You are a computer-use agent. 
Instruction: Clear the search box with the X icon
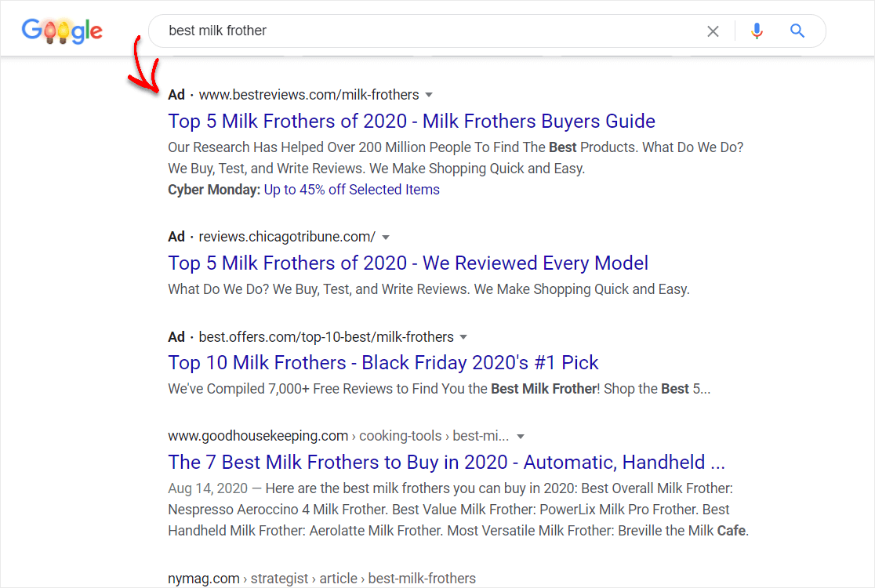713,31
